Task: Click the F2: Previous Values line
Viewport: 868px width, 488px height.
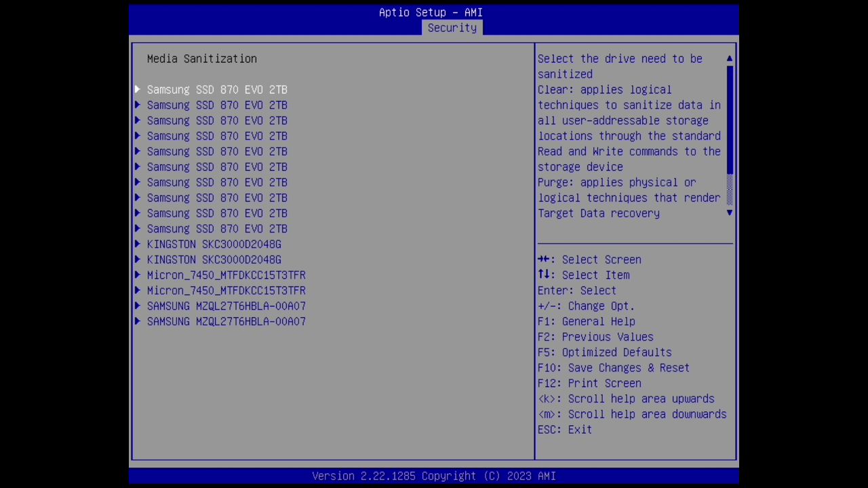Action: coord(595,337)
